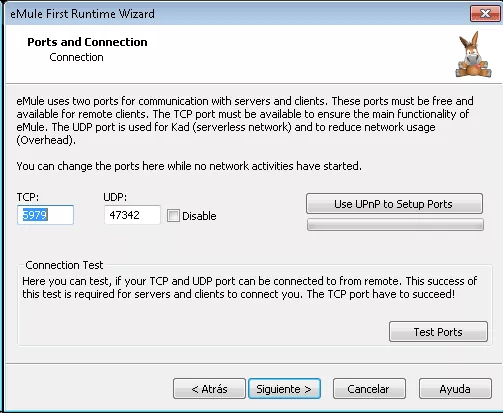Image resolution: width=503 pixels, height=413 pixels.
Task: Click the Connection Test group title
Action: pos(64,265)
